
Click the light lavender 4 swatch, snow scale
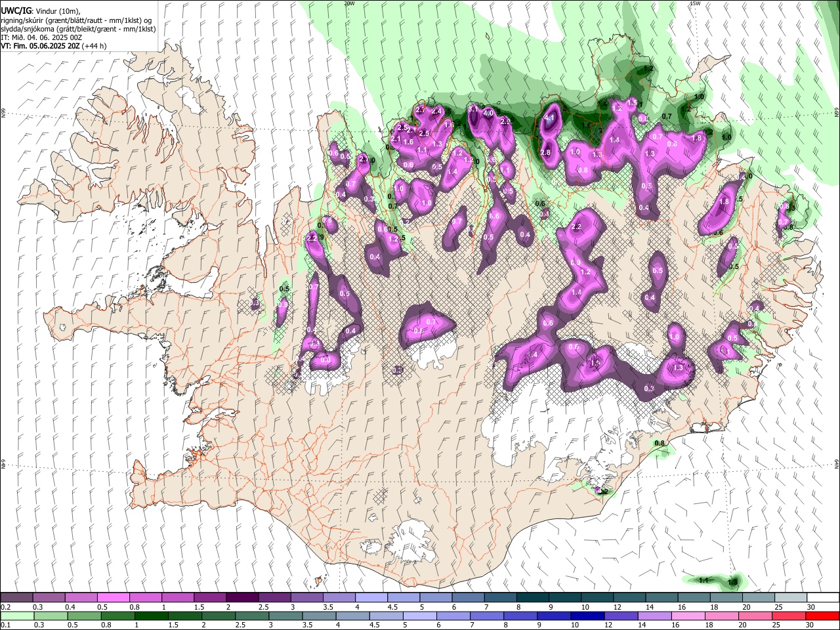pos(370,598)
